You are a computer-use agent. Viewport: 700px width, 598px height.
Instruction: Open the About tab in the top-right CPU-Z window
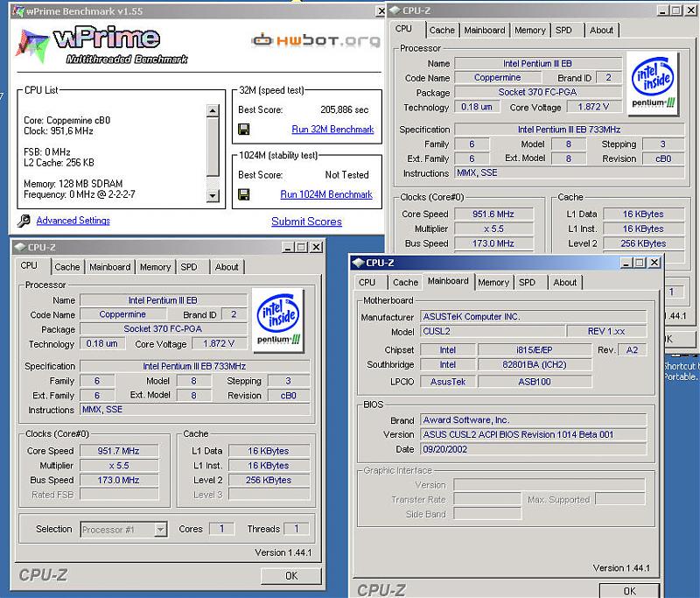click(601, 31)
